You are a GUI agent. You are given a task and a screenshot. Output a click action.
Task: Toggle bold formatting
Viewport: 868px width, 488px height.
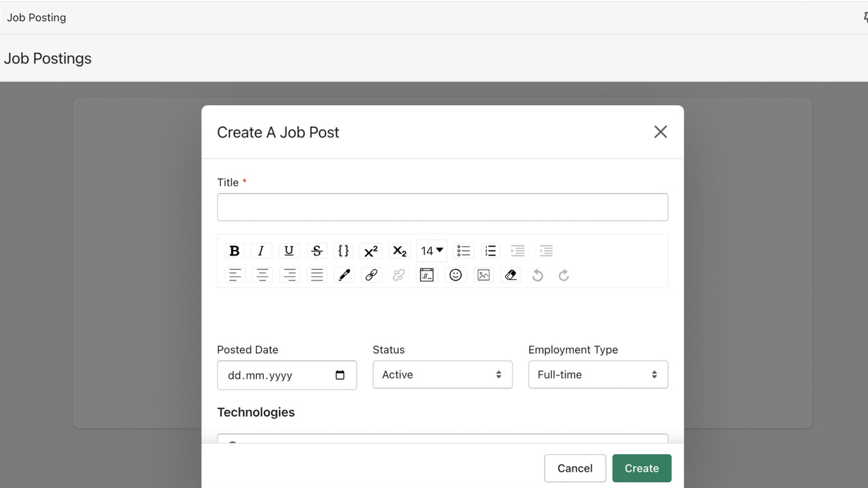click(234, 251)
